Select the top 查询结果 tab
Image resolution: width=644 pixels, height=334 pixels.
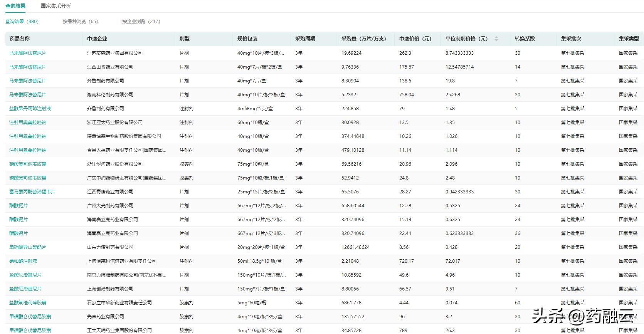(x=15, y=6)
